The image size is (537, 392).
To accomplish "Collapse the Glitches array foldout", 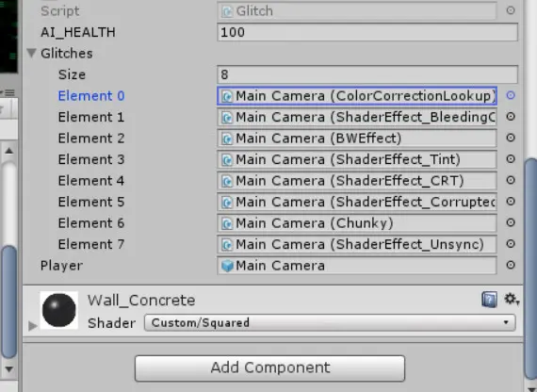I will [31, 53].
